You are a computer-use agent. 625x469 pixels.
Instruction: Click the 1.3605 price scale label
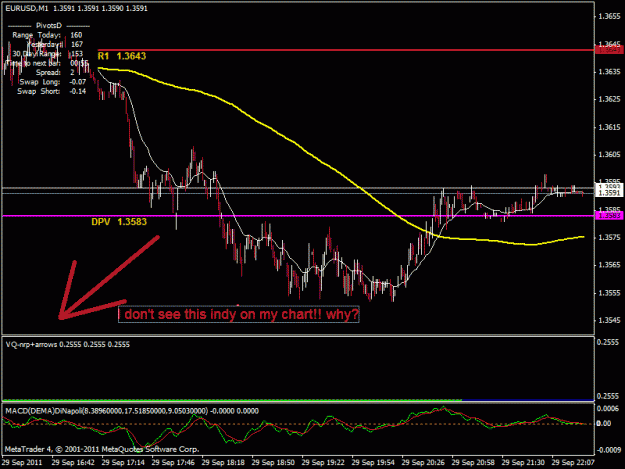pos(609,155)
